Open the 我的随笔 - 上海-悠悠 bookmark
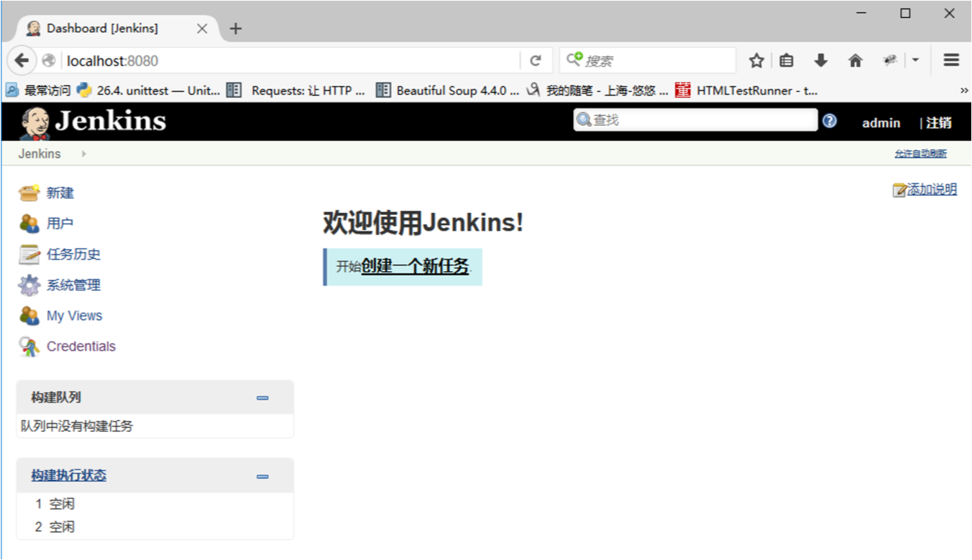Viewport: 972px width, 560px height. 597,91
